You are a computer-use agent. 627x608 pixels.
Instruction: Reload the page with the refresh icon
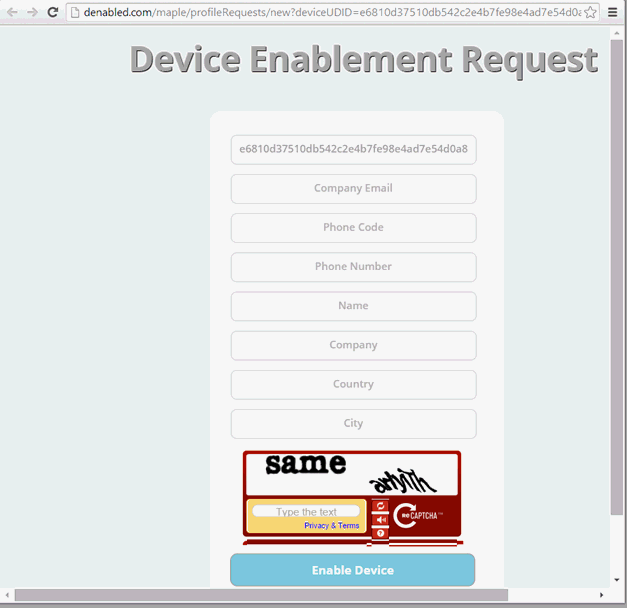tap(53, 12)
